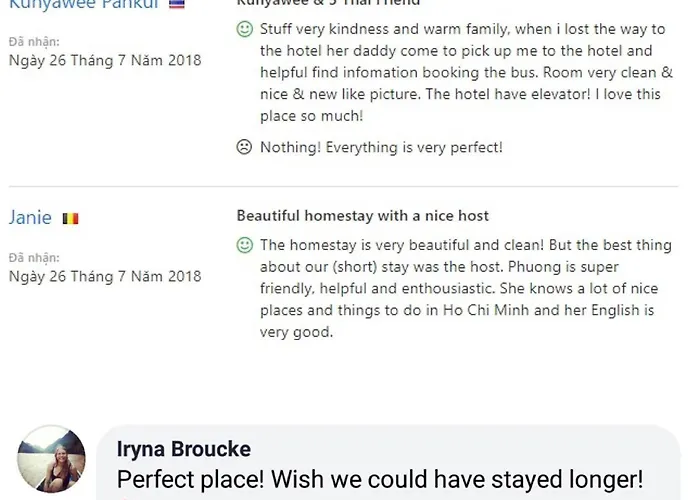Click the Belgium flag next to Janie
Image resolution: width=700 pixels, height=500 pixels.
coord(70,218)
